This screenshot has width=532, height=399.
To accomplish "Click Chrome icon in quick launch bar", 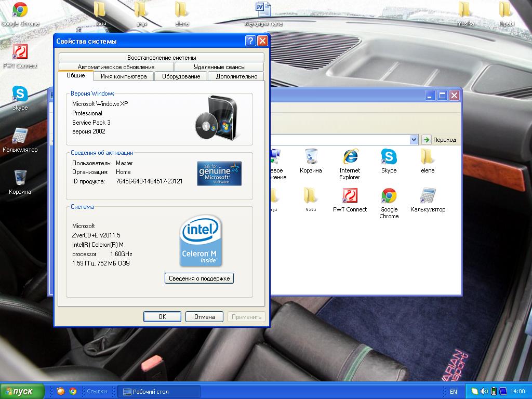I will coord(73,391).
